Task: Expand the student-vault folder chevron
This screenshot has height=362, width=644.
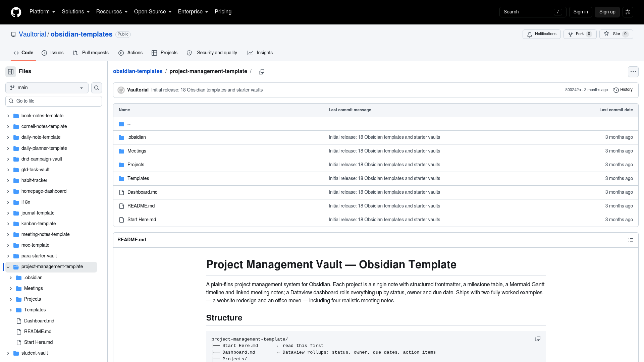Action: click(8, 353)
